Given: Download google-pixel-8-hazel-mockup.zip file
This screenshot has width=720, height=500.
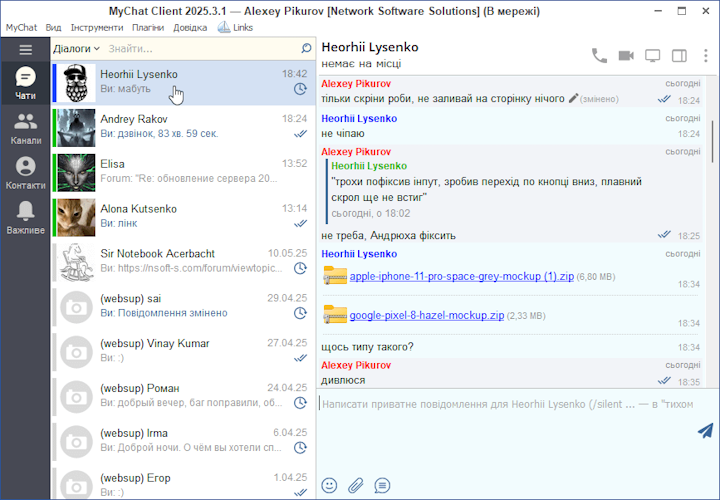Looking at the screenshot, I should [427, 315].
